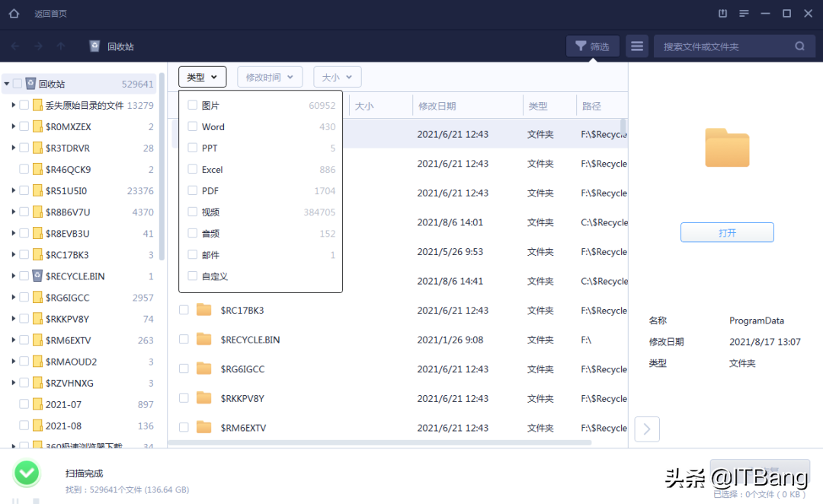Click the horizontal scrollbar under file list
The image size is (823, 504).
[379, 442]
